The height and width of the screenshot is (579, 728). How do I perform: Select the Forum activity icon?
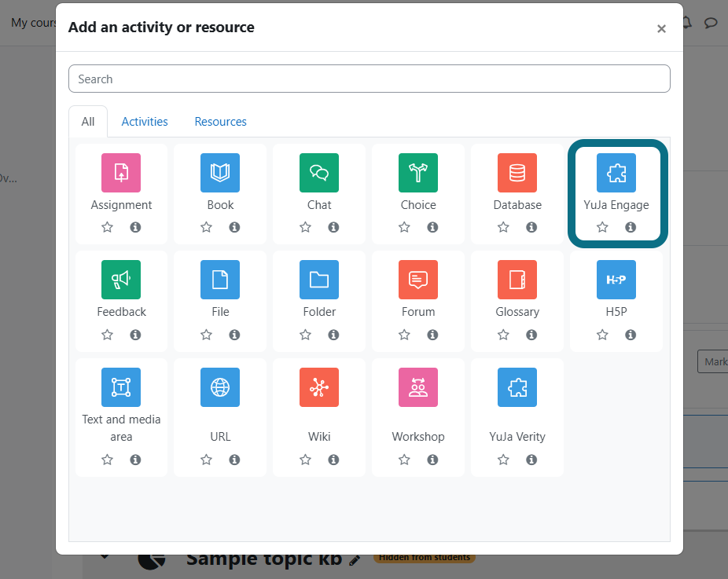418,280
